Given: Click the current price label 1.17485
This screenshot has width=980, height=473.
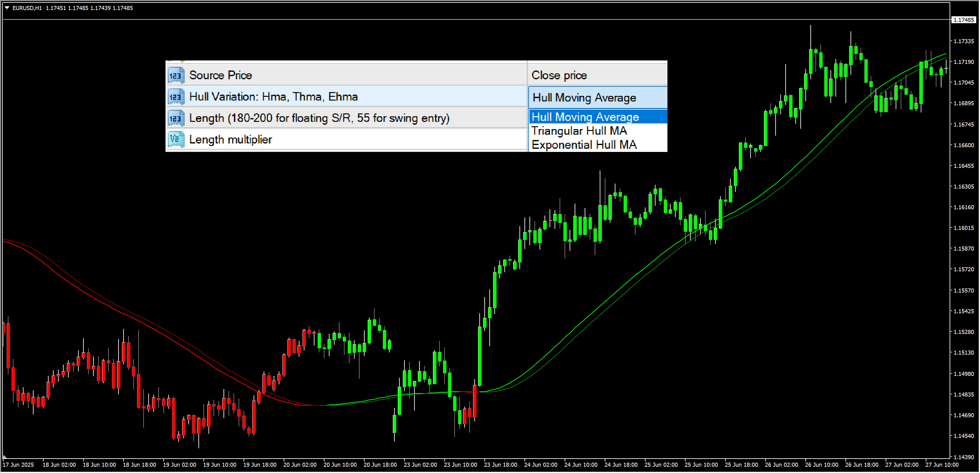Looking at the screenshot, I should pos(964,20).
